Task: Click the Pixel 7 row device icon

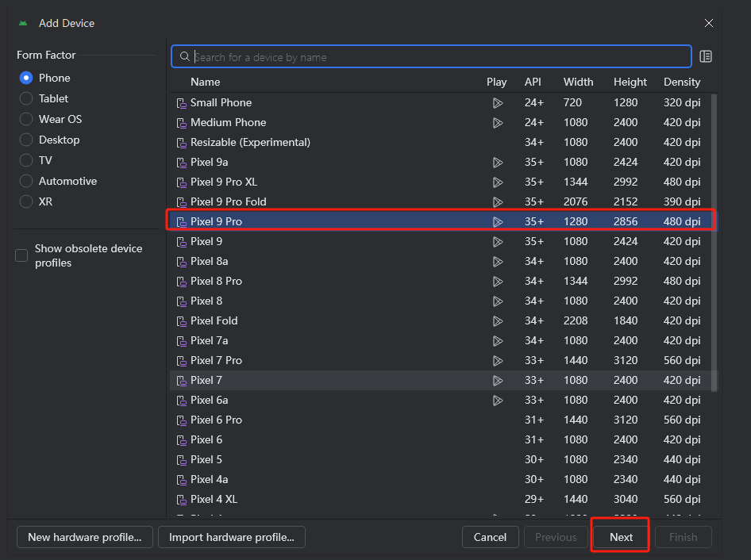Action: click(x=182, y=381)
